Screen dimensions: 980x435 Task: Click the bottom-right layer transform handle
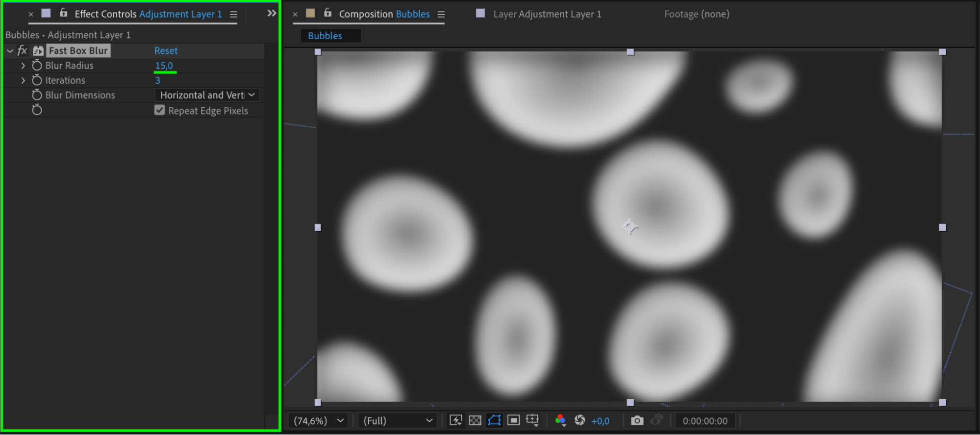[942, 403]
